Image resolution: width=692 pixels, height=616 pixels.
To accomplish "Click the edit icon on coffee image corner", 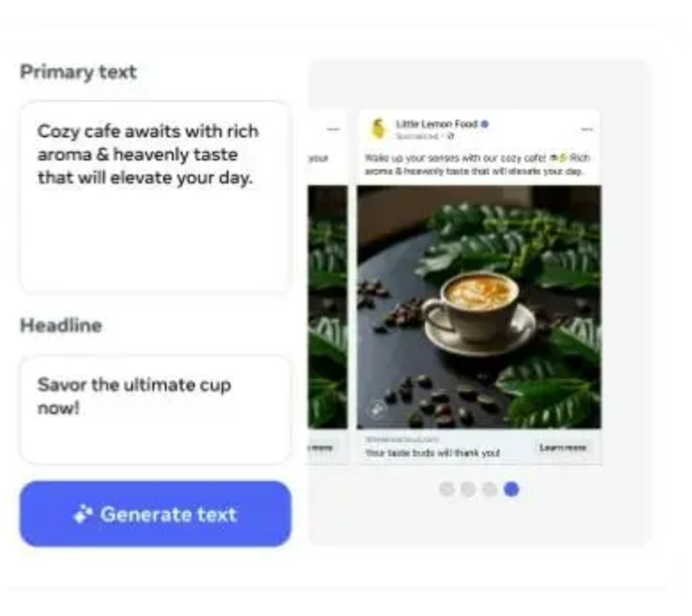I will (377, 409).
